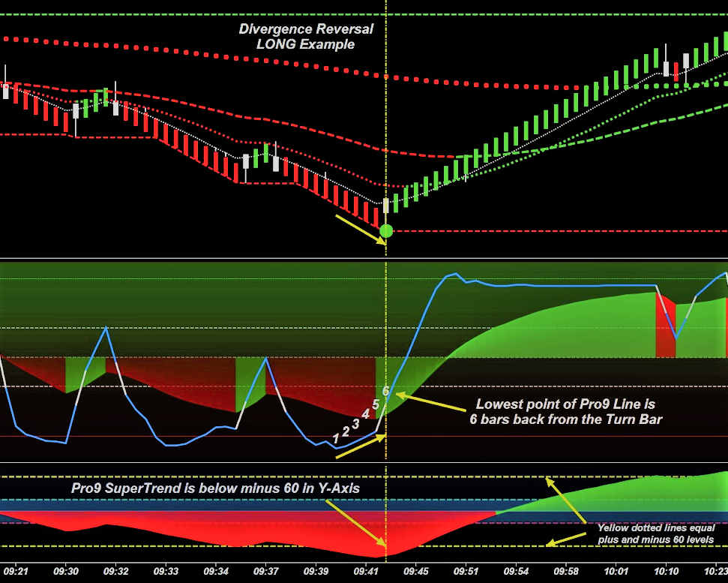The height and width of the screenshot is (583, 728).
Task: Click "Lowest point of Pro9 Line" note
Action: coord(566,412)
